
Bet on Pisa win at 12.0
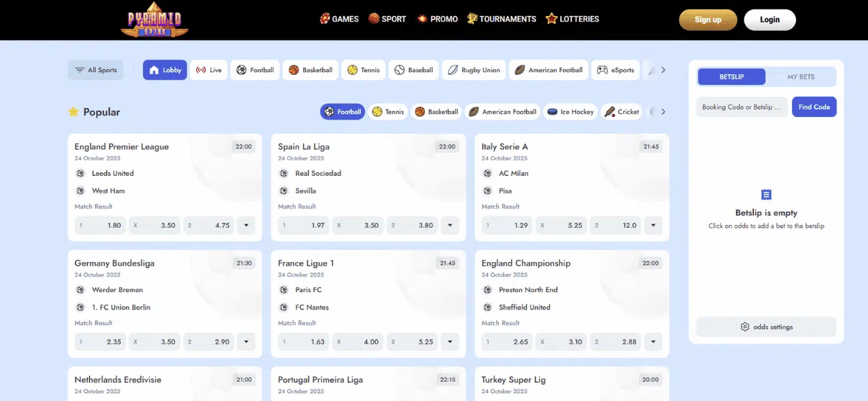click(616, 225)
